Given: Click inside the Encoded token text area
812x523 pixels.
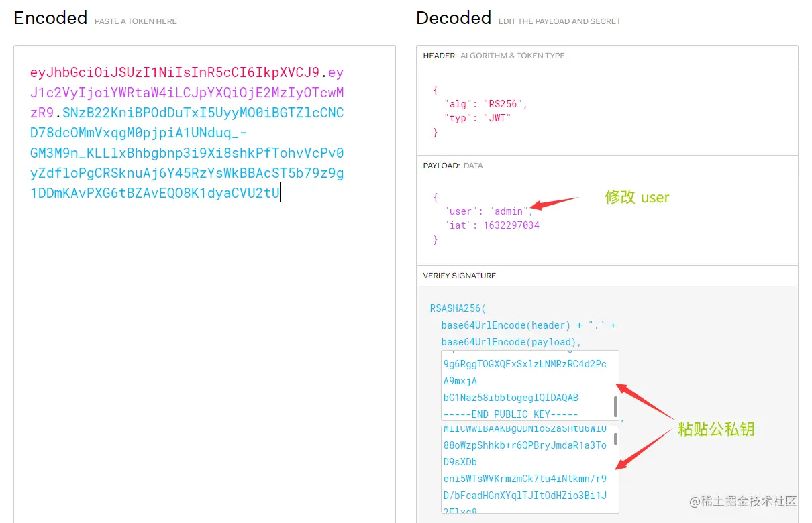Looking at the screenshot, I should (204, 284).
